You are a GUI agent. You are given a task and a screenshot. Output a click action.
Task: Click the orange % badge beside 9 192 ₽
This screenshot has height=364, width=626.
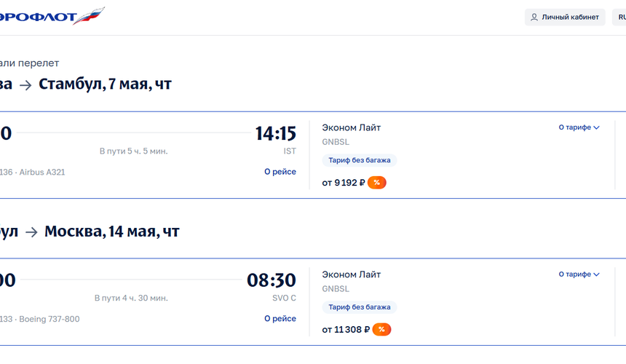pos(376,183)
